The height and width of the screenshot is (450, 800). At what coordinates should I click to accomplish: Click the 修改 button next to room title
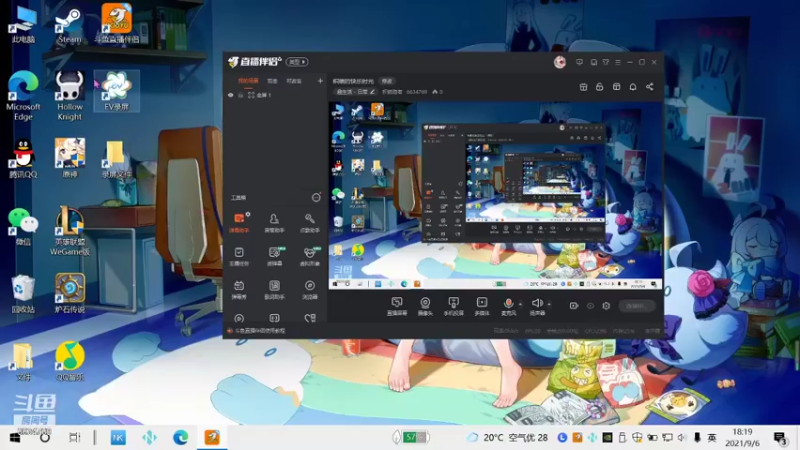coord(387,81)
